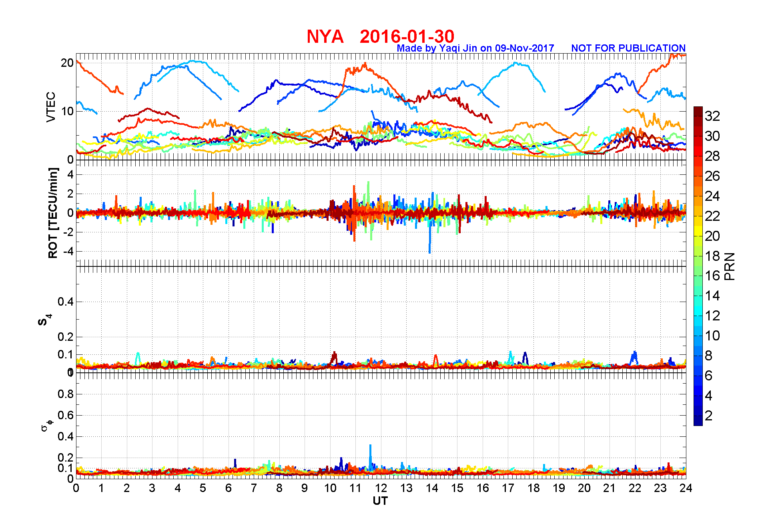Select PRN colorbar tick label '16'
This screenshot has width=762, height=532.
pyautogui.click(x=712, y=276)
